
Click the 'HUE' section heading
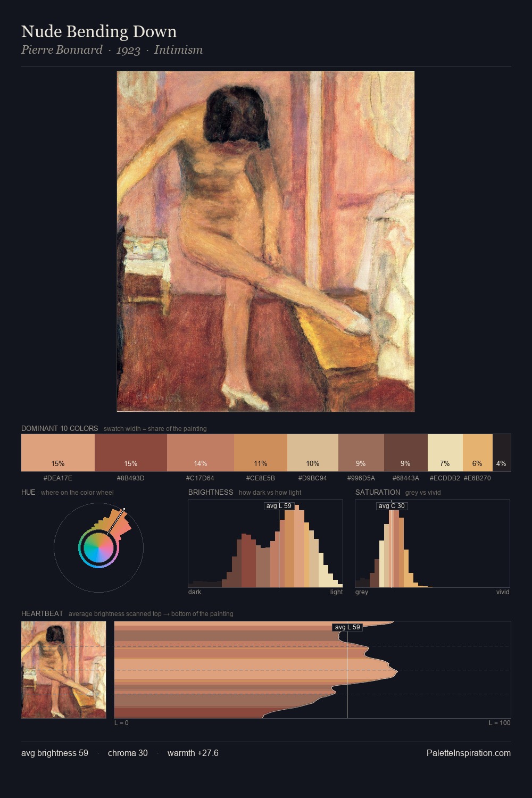tap(28, 492)
